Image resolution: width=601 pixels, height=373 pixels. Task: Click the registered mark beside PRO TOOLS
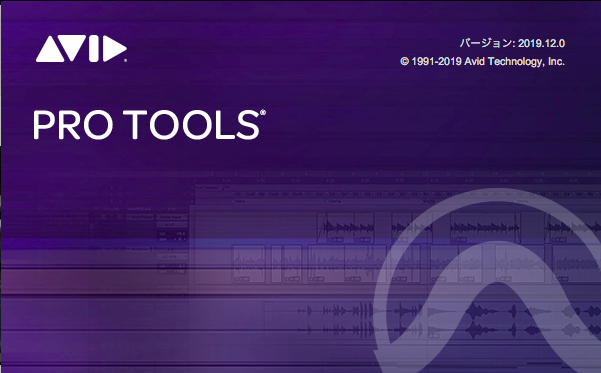pyautogui.click(x=263, y=113)
